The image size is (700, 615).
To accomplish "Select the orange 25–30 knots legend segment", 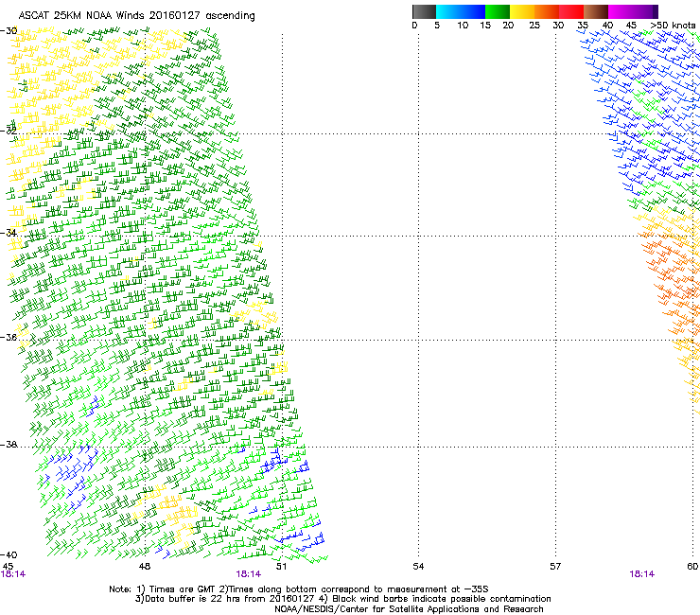I will (547, 11).
